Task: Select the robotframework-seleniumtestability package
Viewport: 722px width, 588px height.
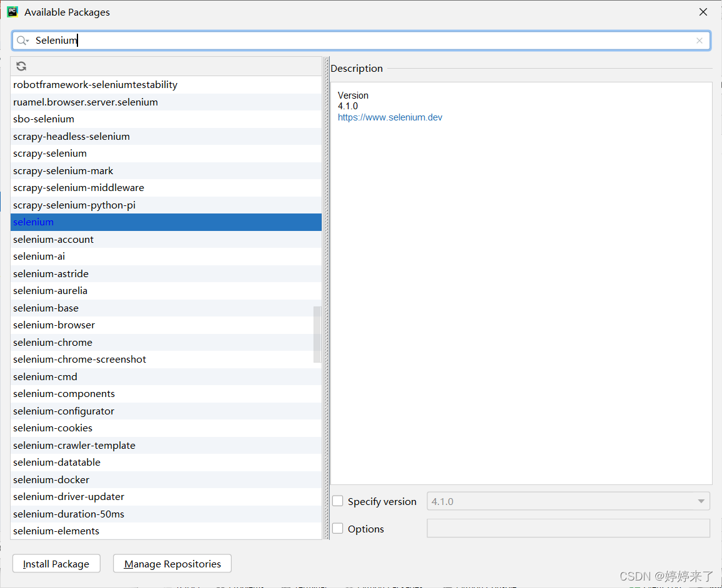Action: [x=166, y=85]
